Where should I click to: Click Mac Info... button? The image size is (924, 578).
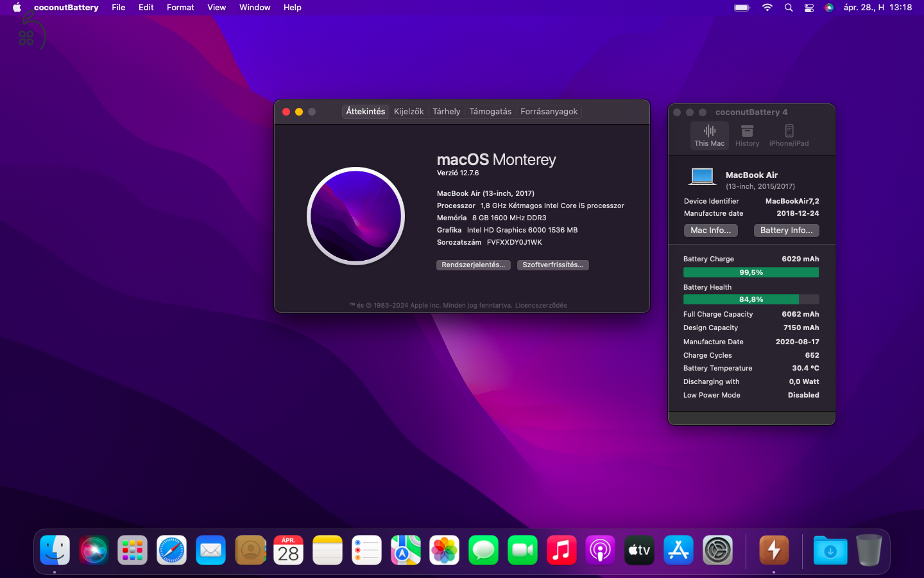click(x=711, y=231)
